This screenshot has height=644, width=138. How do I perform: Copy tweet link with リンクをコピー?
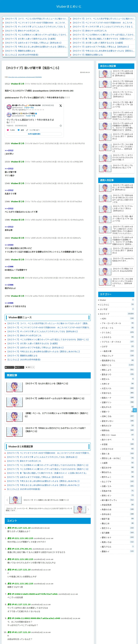click(x=33, y=130)
